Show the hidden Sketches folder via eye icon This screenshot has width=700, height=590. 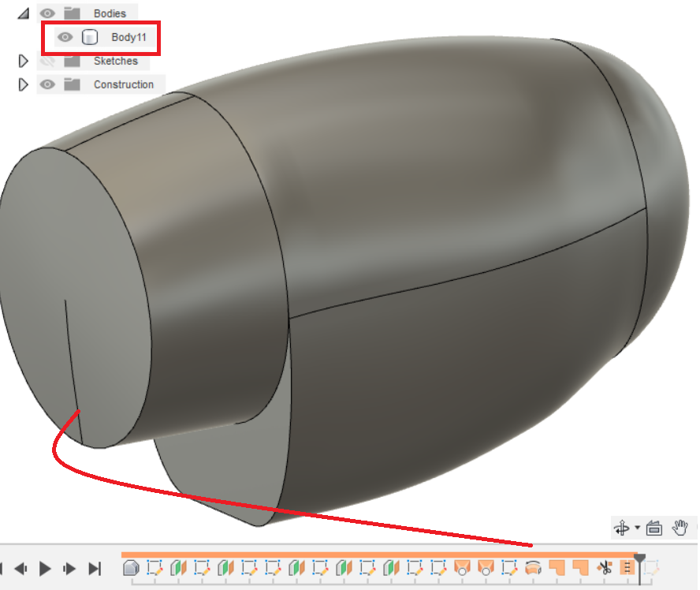tap(48, 61)
